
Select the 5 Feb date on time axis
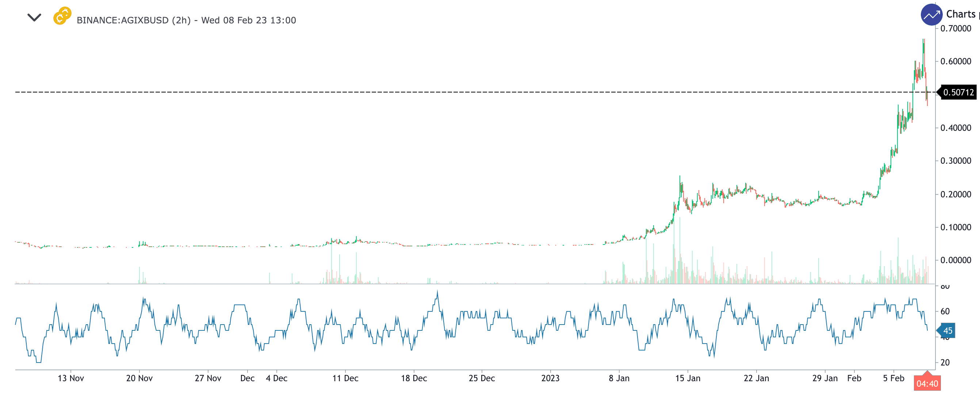click(x=893, y=378)
